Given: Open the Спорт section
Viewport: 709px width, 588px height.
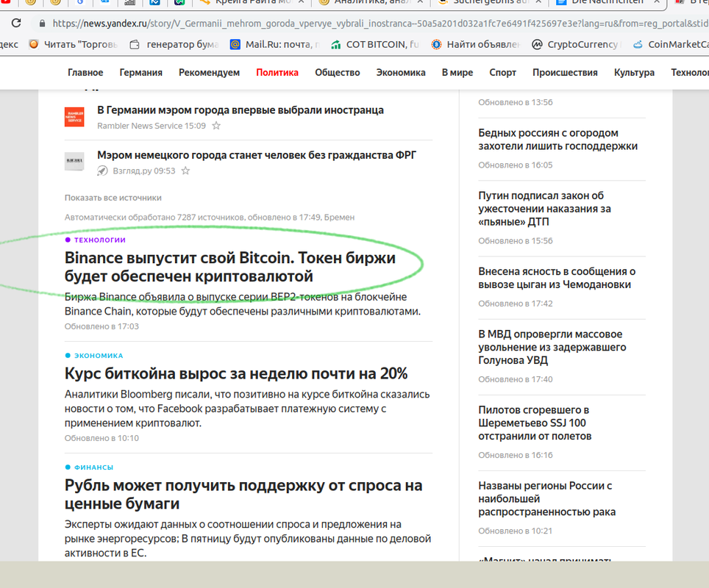Looking at the screenshot, I should point(502,72).
